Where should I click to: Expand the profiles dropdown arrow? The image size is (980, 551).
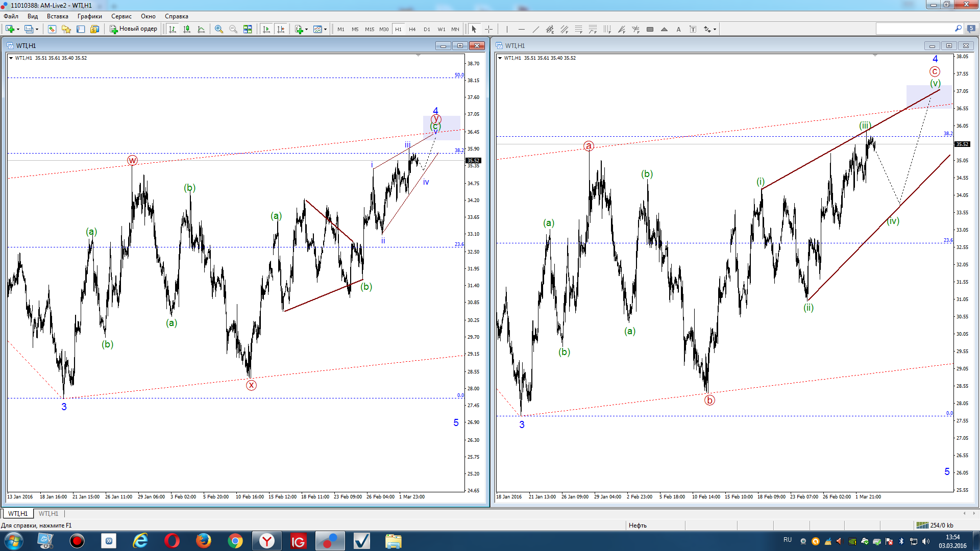(x=37, y=29)
